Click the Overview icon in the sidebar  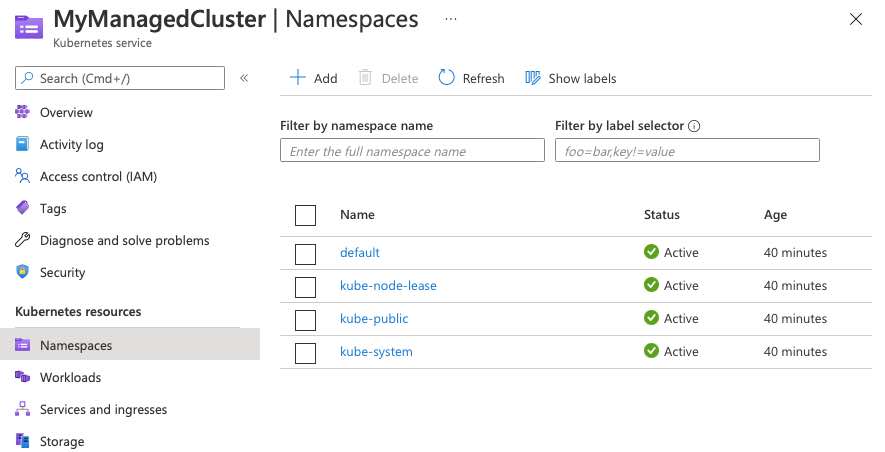pos(22,112)
